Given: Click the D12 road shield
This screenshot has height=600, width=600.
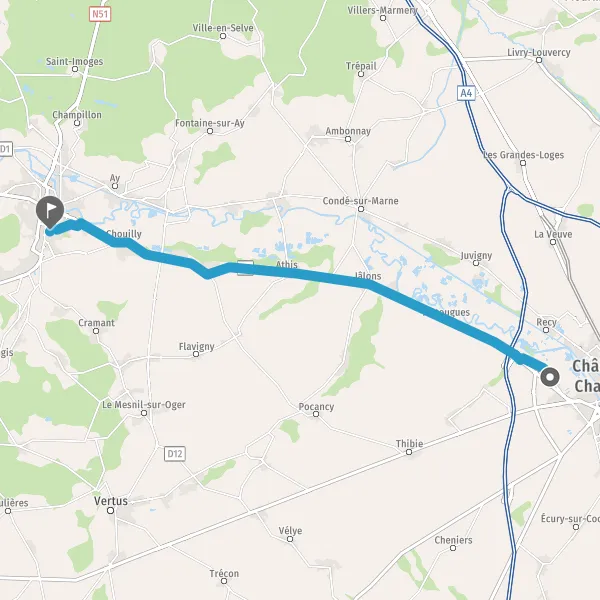Looking at the screenshot, I should click(x=175, y=454).
